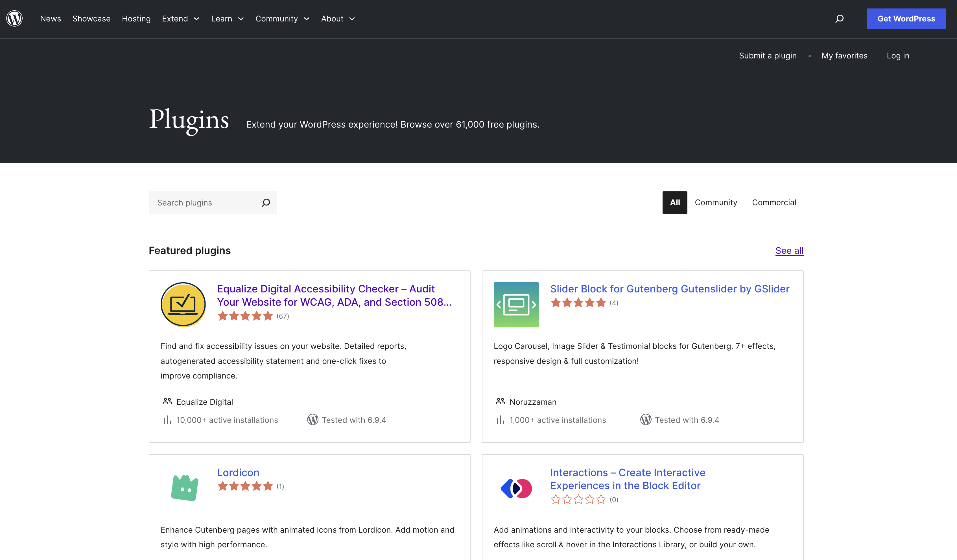Click the "Logo Carousel, Image Slider" description
957x560 pixels.
(635, 353)
